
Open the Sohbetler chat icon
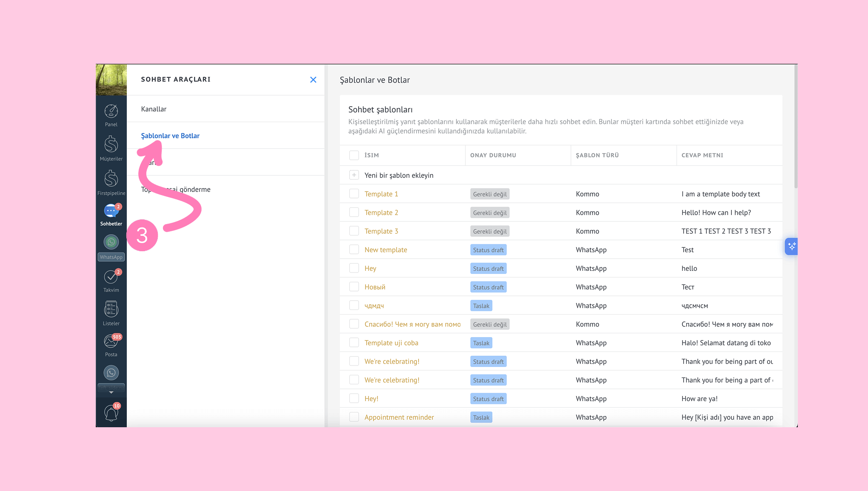[111, 211]
